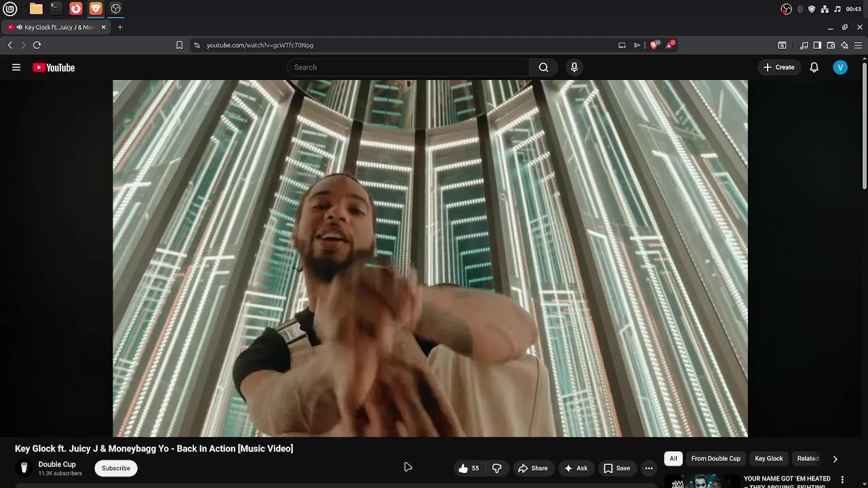
Task: Click the address bar URL
Action: pyautogui.click(x=260, y=45)
